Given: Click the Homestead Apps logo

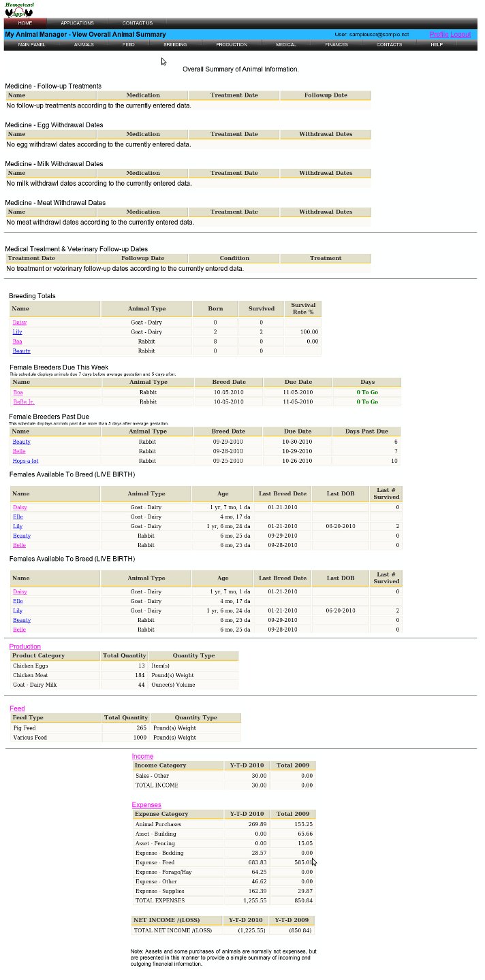Looking at the screenshot, I should pos(20,9).
